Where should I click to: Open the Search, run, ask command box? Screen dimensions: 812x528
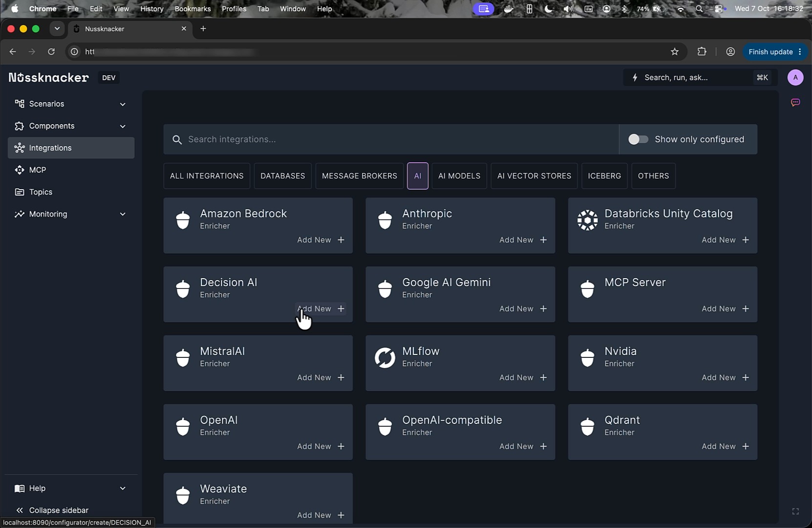click(700, 77)
